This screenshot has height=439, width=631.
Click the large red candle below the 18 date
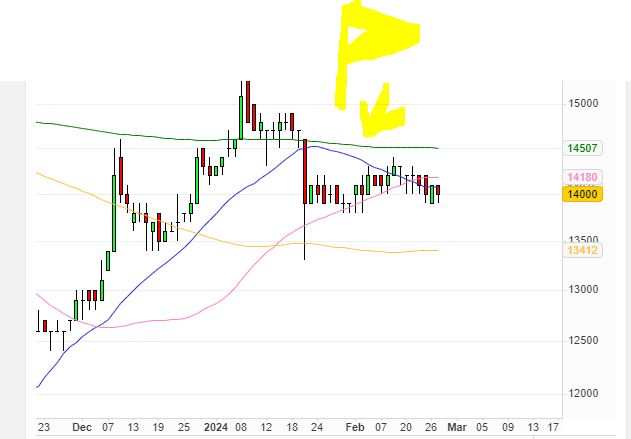click(x=305, y=172)
